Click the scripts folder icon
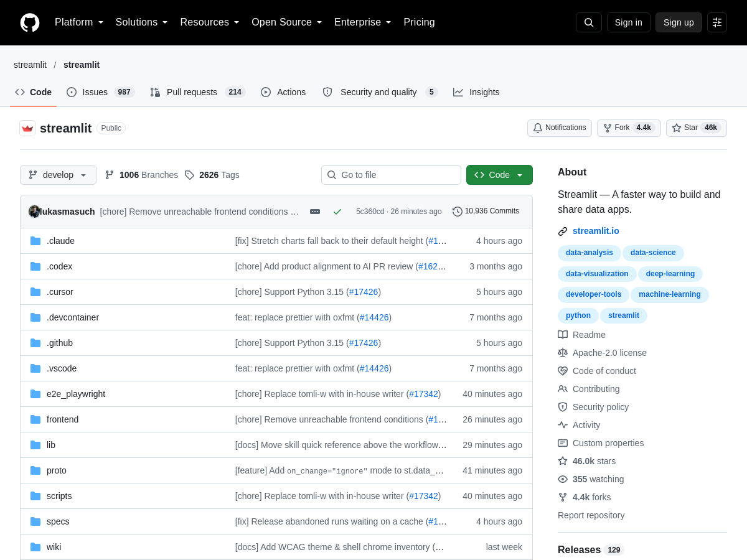Image resolution: width=747 pixels, height=560 pixels. 35,496
